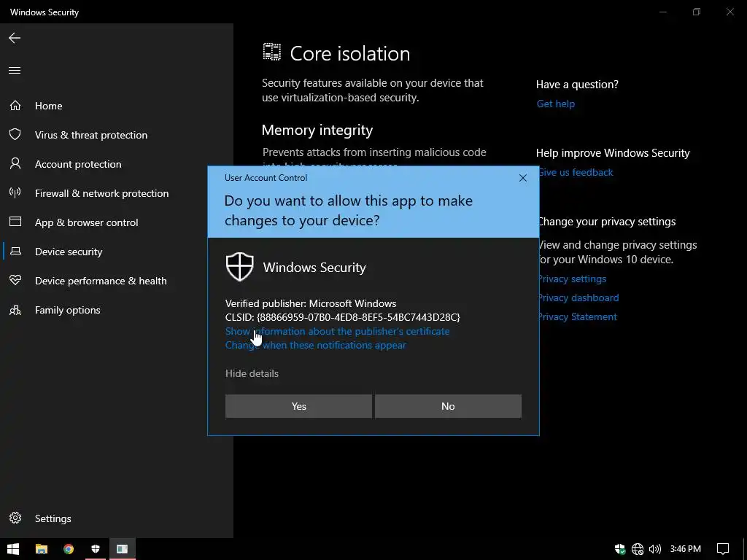The image size is (747, 560).
Task: Click No in the UAC prompt
Action: coord(448,406)
